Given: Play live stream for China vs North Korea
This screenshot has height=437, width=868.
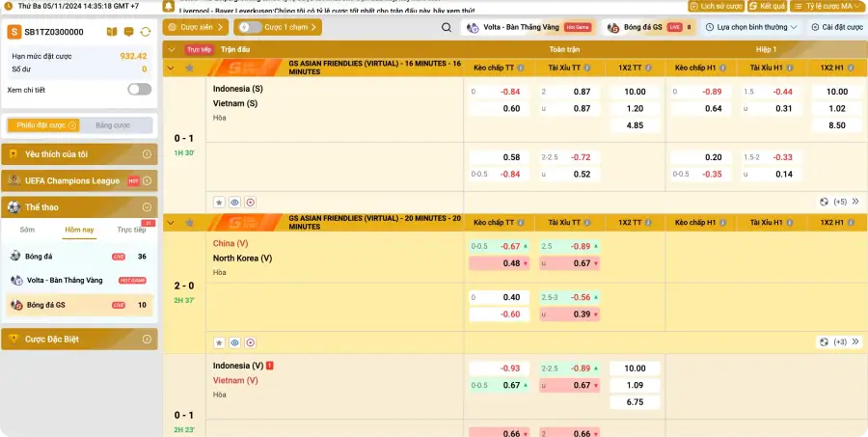Looking at the screenshot, I should point(250,342).
